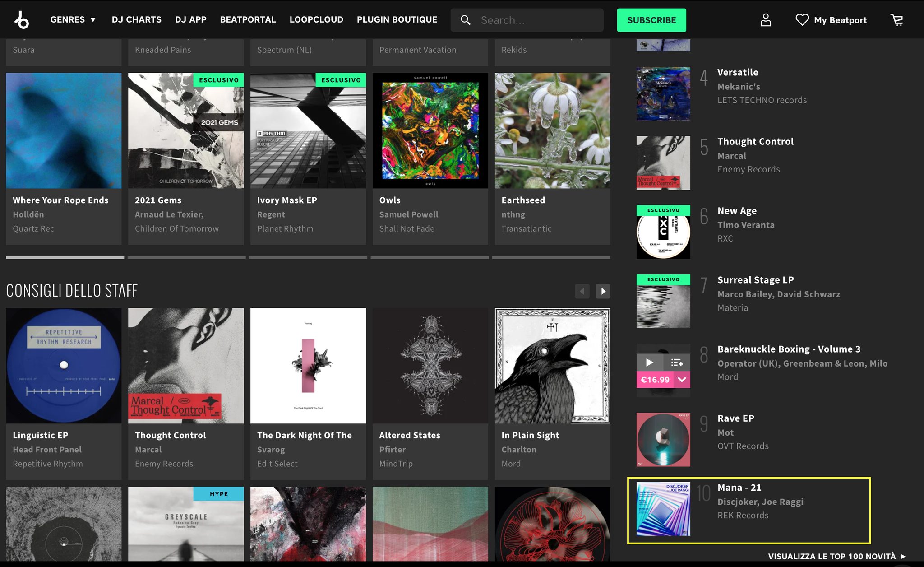Click the search magnifier icon
The image size is (924, 567).
(x=465, y=20)
